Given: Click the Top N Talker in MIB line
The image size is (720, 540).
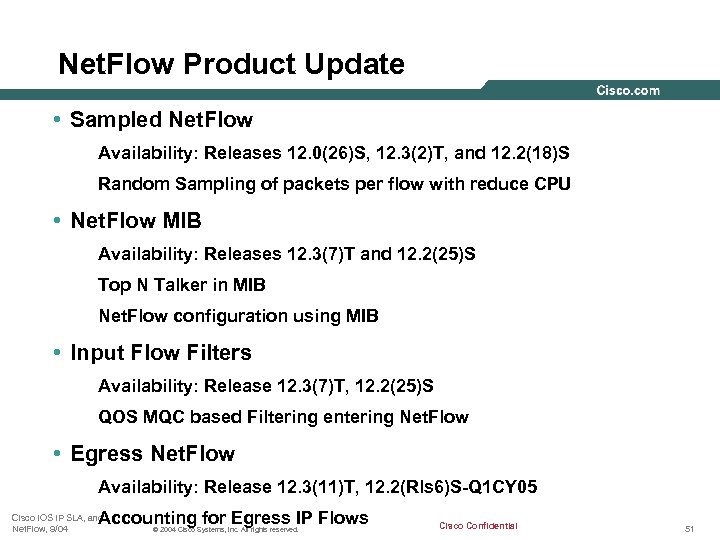Looking at the screenshot, I should point(182,285).
